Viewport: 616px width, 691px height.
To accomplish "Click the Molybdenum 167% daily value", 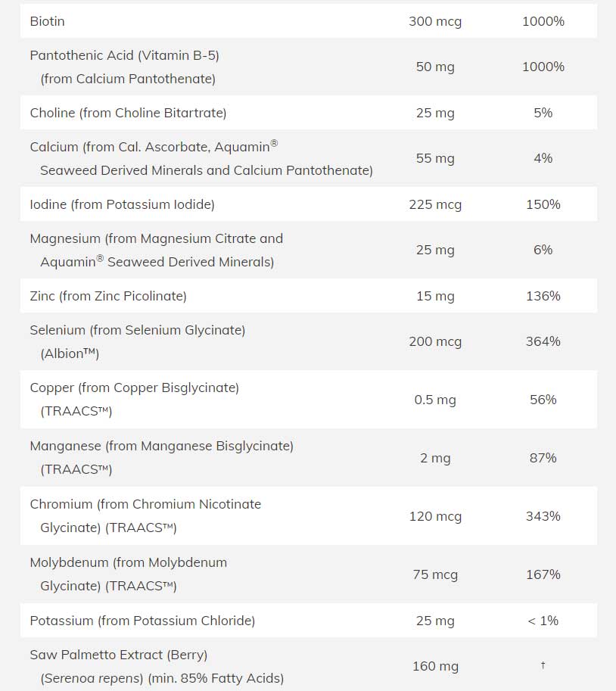I will pos(543,574).
